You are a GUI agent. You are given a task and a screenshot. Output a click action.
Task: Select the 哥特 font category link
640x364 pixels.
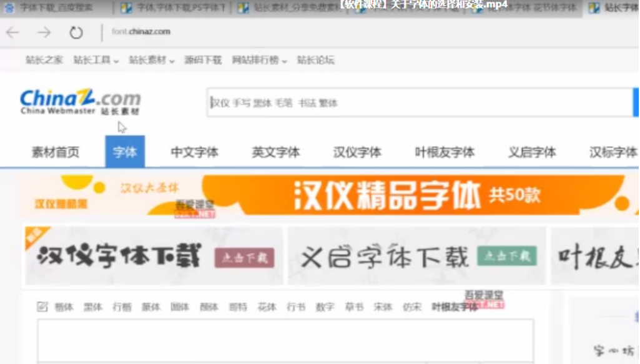pos(239,307)
